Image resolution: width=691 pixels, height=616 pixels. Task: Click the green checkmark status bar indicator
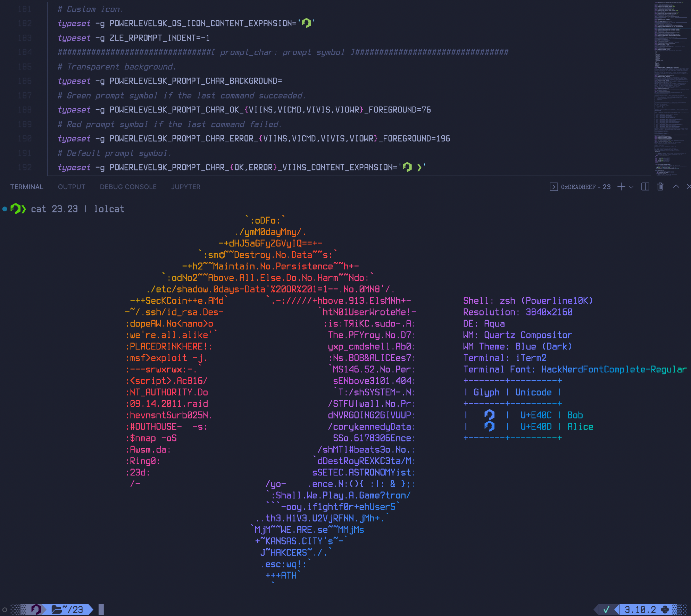point(607,610)
